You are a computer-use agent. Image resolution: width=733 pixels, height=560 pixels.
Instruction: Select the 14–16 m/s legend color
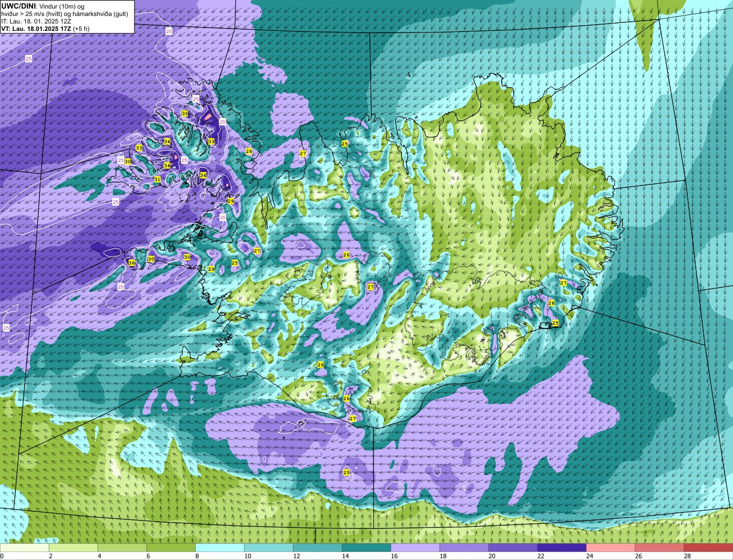pos(366,547)
